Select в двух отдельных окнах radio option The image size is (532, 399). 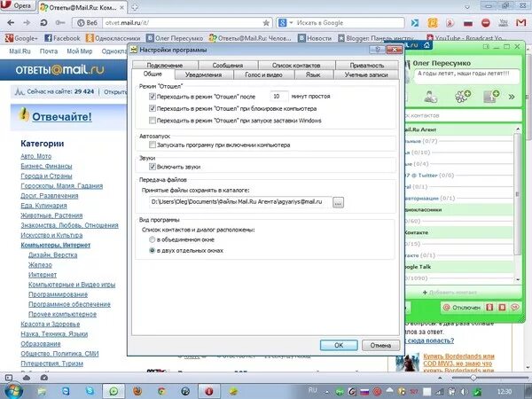(x=152, y=251)
